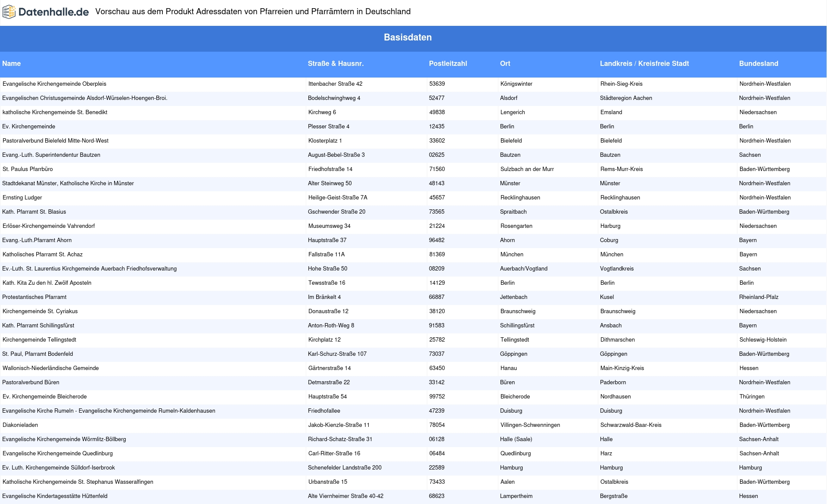Click Protestantisches Pfarramt
The width and height of the screenshot is (827, 504).
coord(34,297)
